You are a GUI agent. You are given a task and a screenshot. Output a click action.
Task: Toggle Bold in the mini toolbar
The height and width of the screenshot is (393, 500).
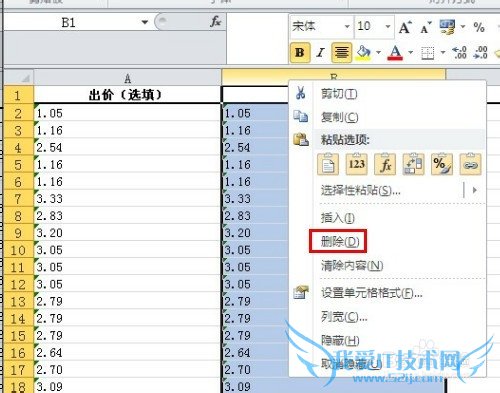300,52
